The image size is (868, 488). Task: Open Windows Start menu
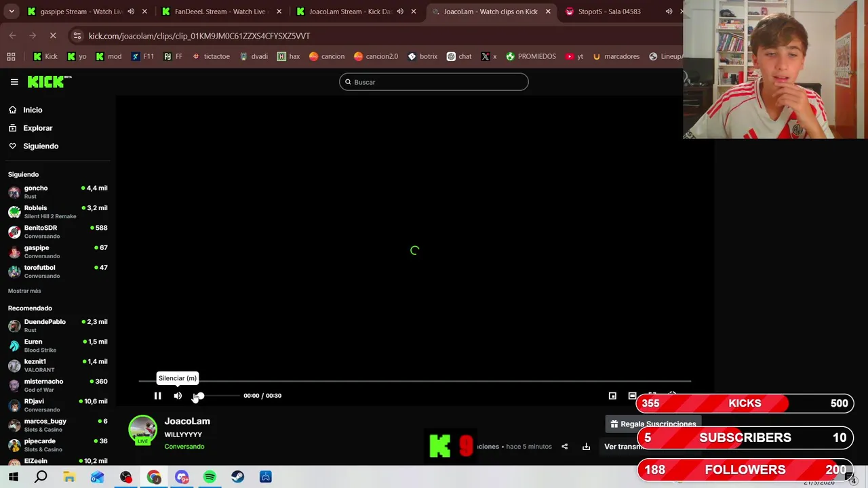(x=13, y=477)
